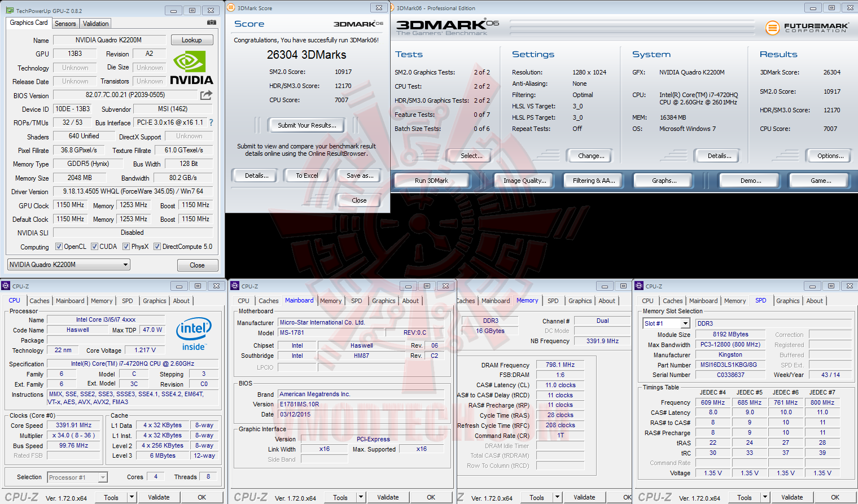Click the 3DMark06 Professional Edition title icon
Viewport: 858px width, 504px height.
pyautogui.click(x=391, y=7)
